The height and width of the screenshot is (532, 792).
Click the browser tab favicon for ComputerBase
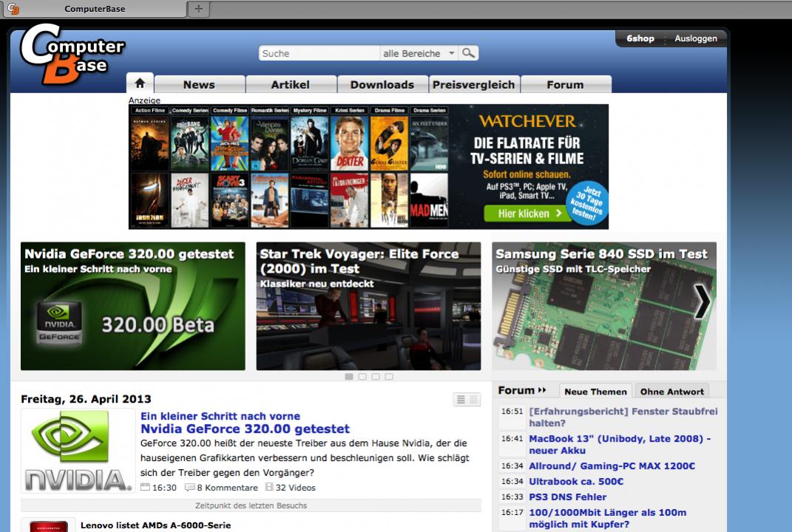[x=13, y=9]
